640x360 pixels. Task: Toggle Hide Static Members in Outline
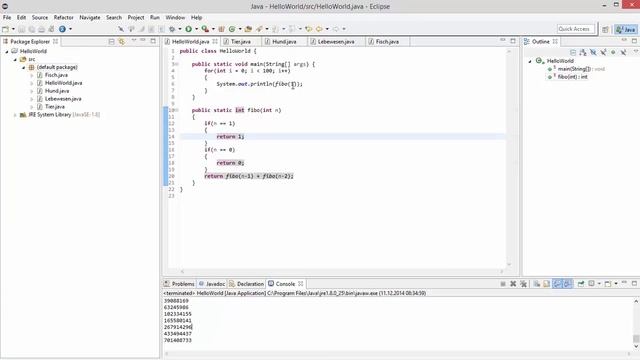pos(603,52)
